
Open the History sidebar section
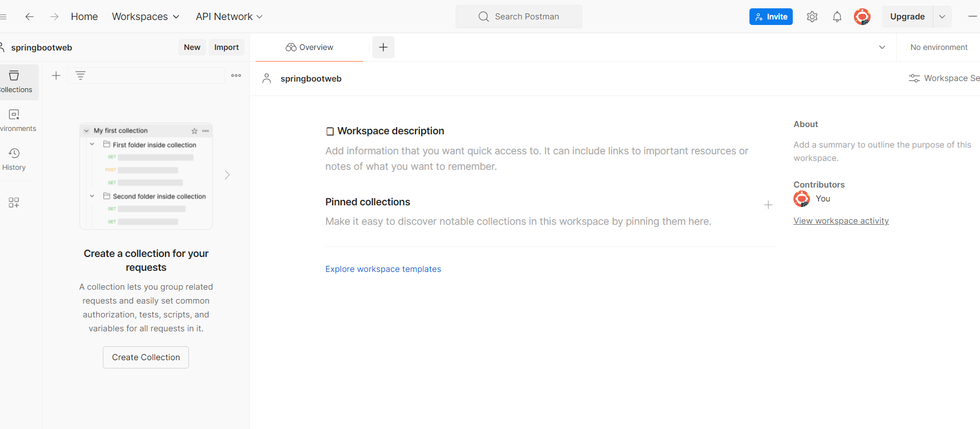point(14,159)
